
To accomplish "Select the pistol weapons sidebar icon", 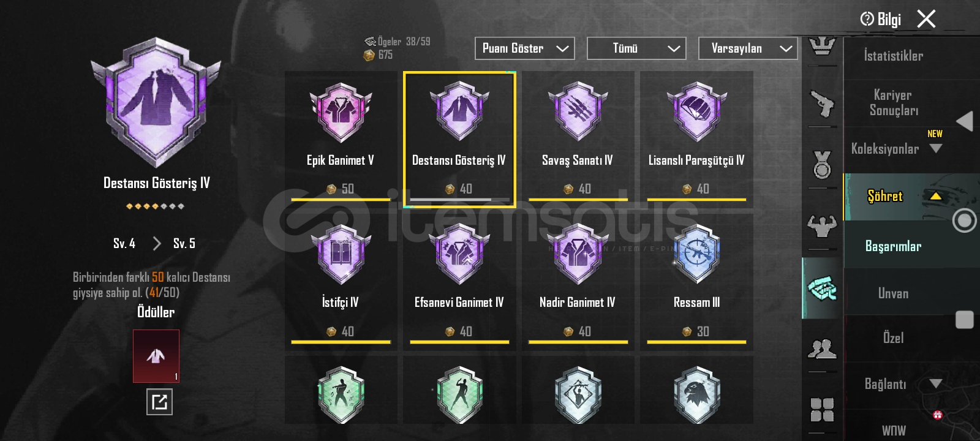I will pyautogui.click(x=822, y=104).
